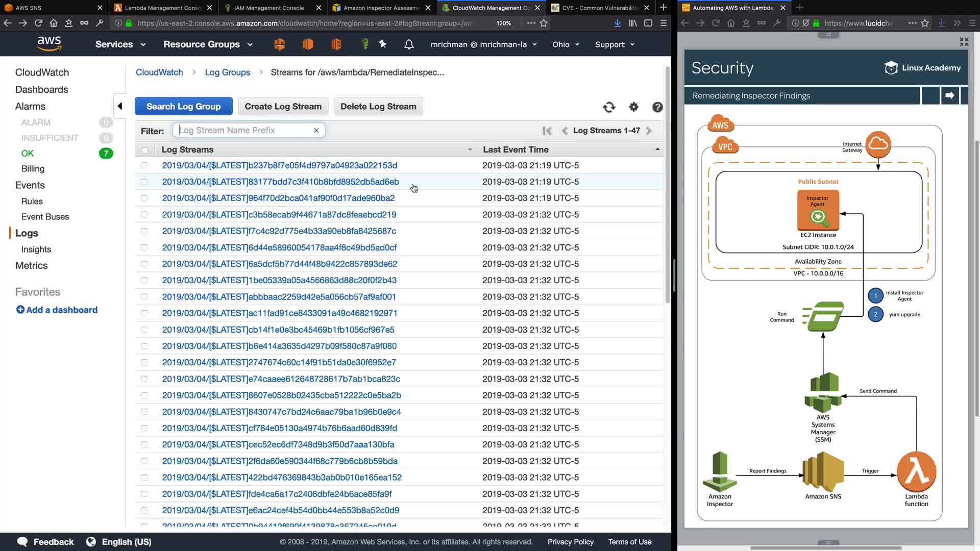Expand the Services dropdown menu
Viewport: 980px width, 551px height.
[x=120, y=44]
